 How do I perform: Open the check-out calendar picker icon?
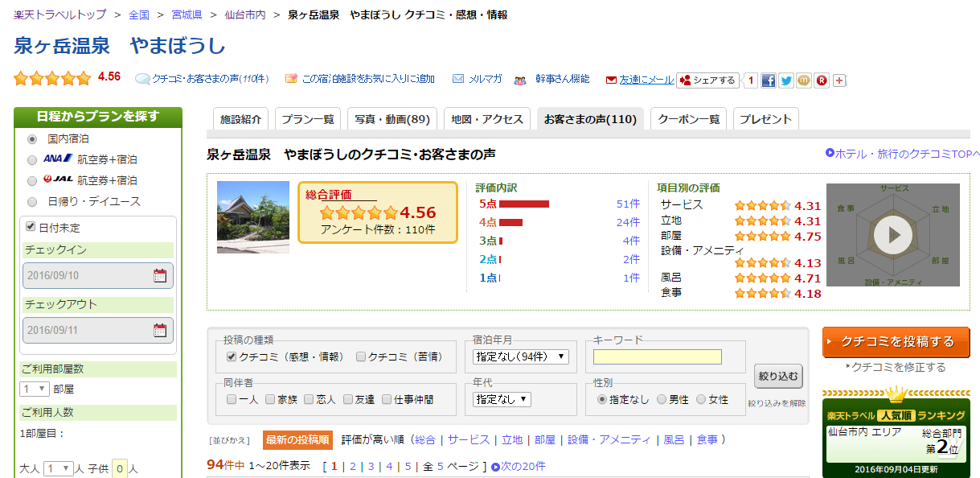[x=160, y=330]
